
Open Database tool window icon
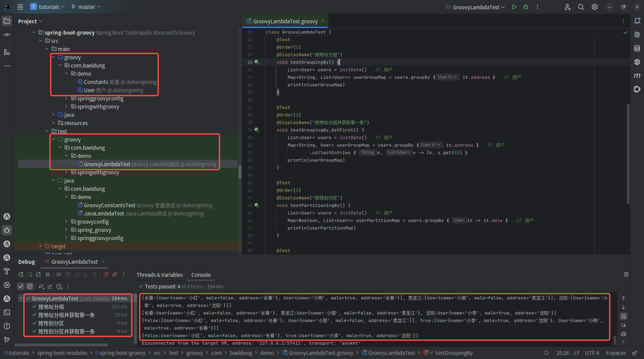click(x=637, y=48)
